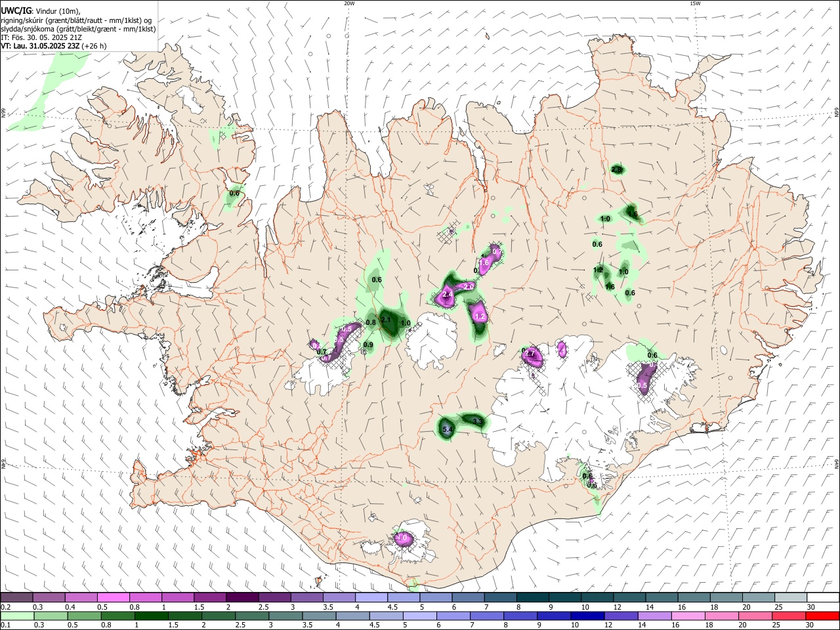Select the pale grey 25–30 legend swatch
The height and width of the screenshot is (630, 840).
pyautogui.click(x=791, y=597)
